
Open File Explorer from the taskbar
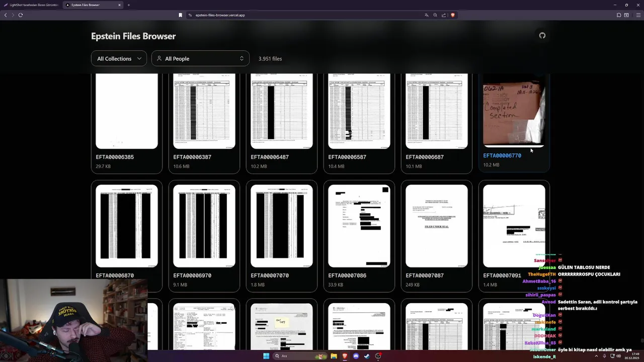coord(334,356)
